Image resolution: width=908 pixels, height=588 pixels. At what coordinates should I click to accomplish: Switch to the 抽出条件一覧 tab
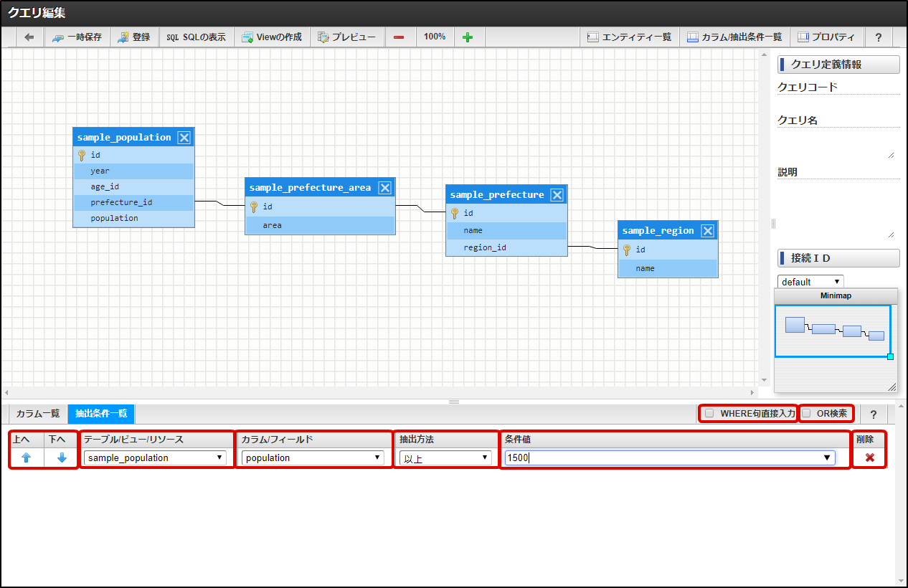pos(101,414)
